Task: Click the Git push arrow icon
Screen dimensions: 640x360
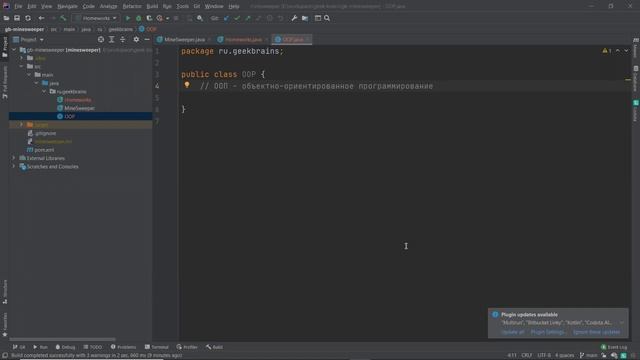Action: pos(248,18)
